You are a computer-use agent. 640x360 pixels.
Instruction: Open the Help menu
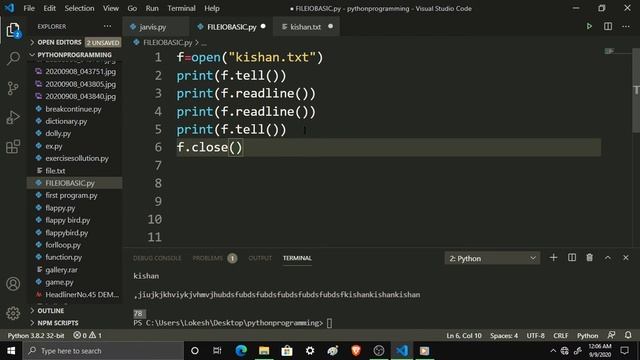coord(212,8)
